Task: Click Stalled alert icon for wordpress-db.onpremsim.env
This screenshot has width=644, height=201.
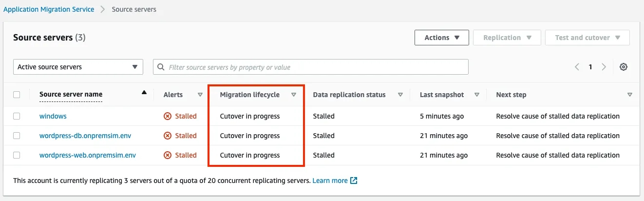Action: (x=168, y=136)
